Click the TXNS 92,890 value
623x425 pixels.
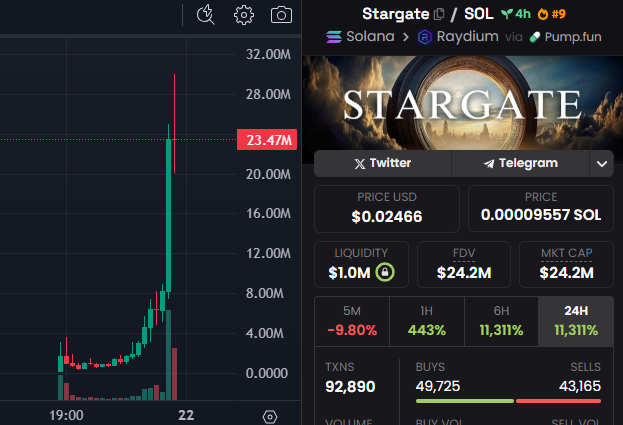coord(350,386)
